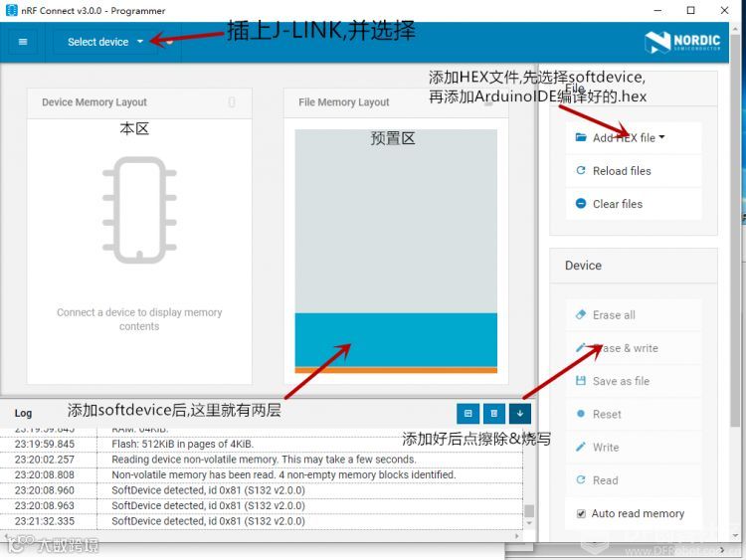The width and height of the screenshot is (746, 560).
Task: Click log timestamp 23:20:08.960
Action: (x=44, y=490)
